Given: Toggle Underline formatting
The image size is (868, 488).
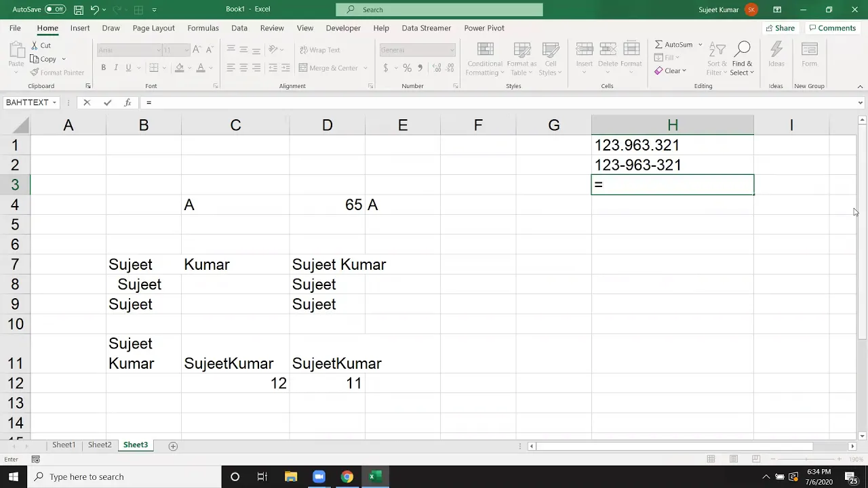Looking at the screenshot, I should pos(128,68).
